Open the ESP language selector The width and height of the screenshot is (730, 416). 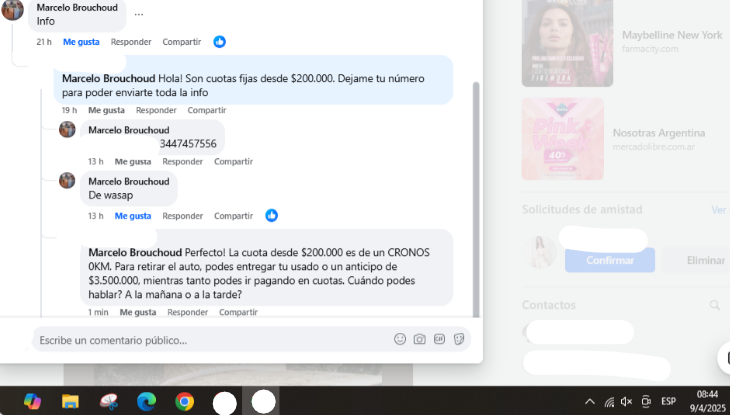[668, 401]
